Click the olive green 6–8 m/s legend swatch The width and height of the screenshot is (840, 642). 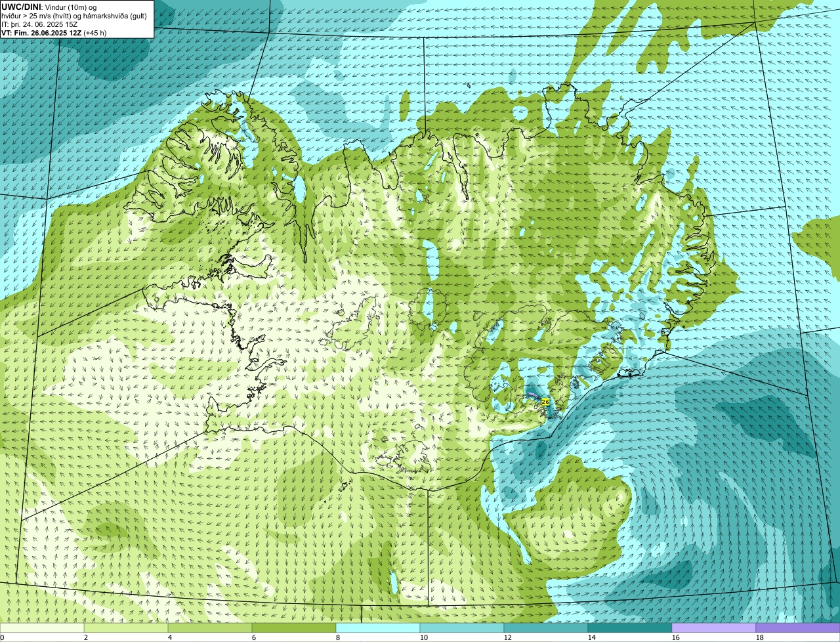coord(295,628)
